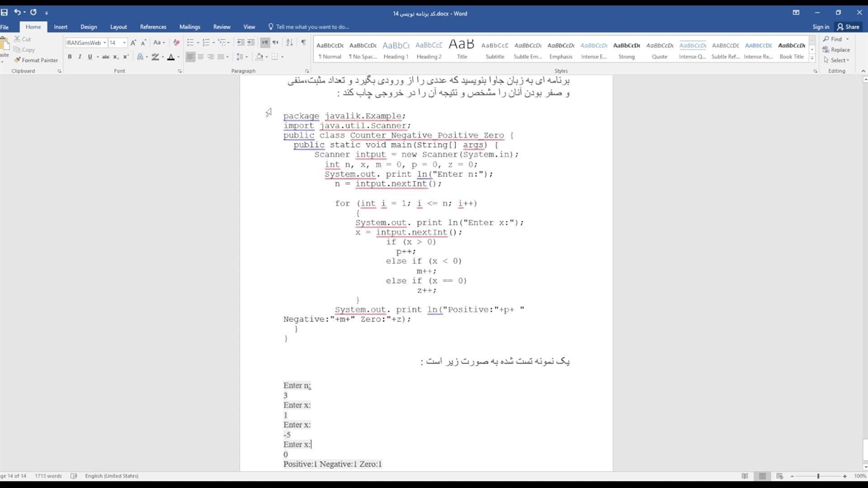Apply the text highlight color
The height and width of the screenshot is (488, 868).
(x=155, y=57)
